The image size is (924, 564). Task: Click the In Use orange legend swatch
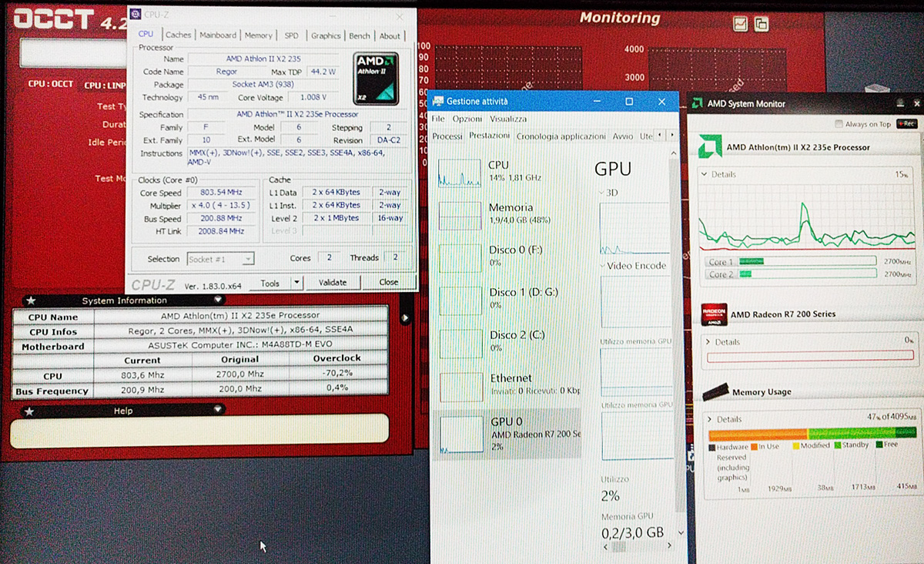(754, 445)
